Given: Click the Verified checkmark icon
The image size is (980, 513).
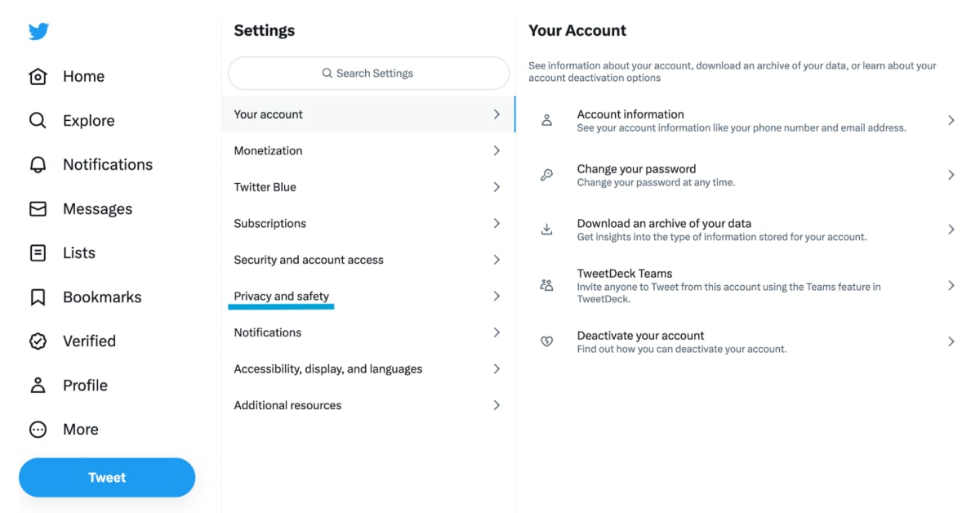Looking at the screenshot, I should 37,341.
